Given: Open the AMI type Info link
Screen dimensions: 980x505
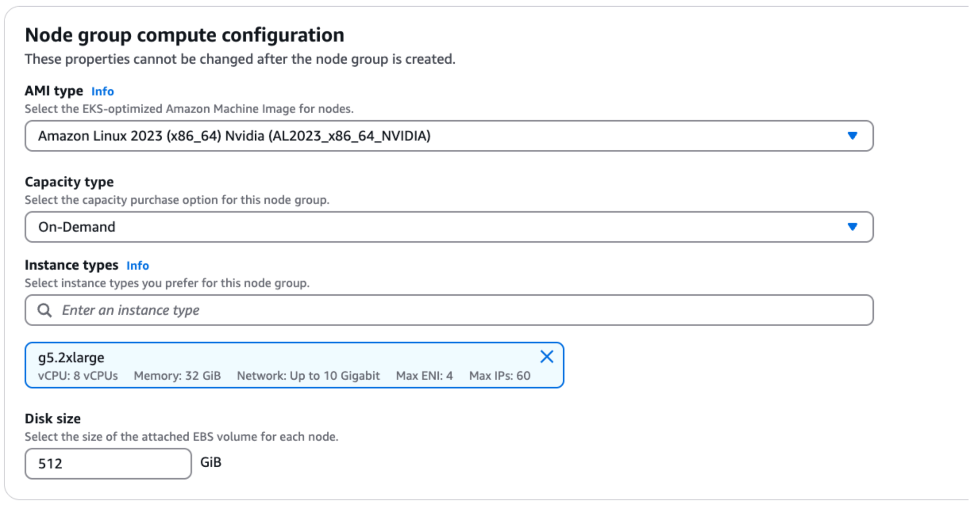Looking at the screenshot, I should pyautogui.click(x=102, y=91).
